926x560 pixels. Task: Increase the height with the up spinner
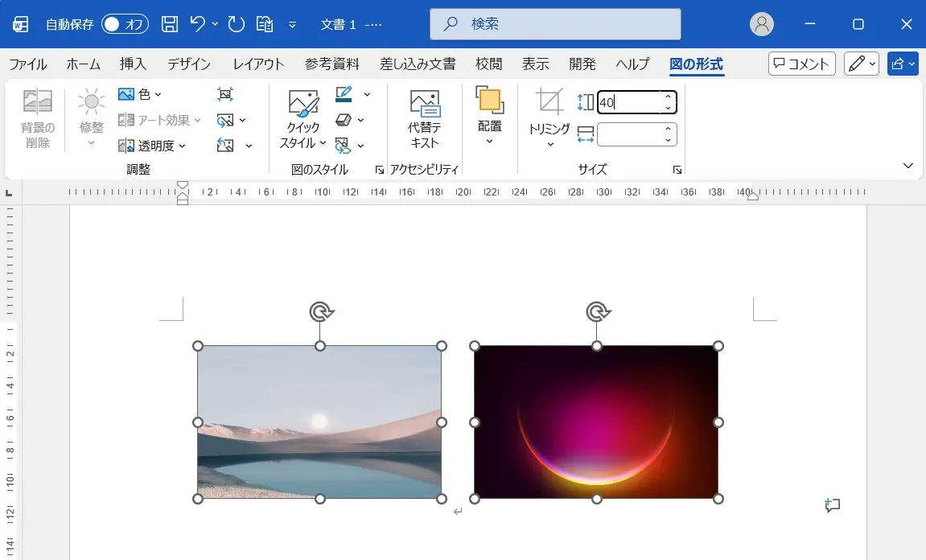click(x=668, y=97)
